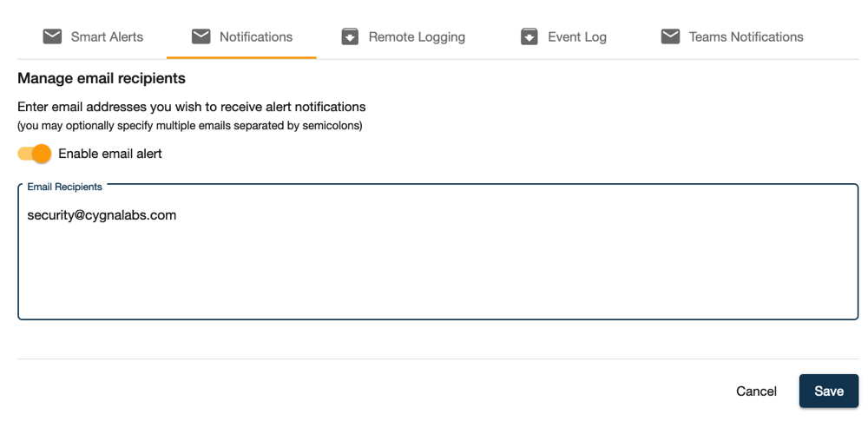The height and width of the screenshot is (421, 868).
Task: Open the Remote Logging tab
Action: pos(403,37)
